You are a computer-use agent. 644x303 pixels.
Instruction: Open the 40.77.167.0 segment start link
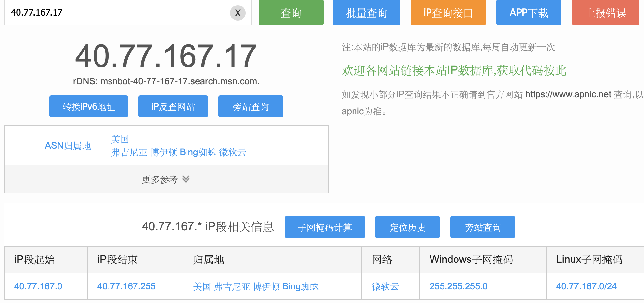38,286
